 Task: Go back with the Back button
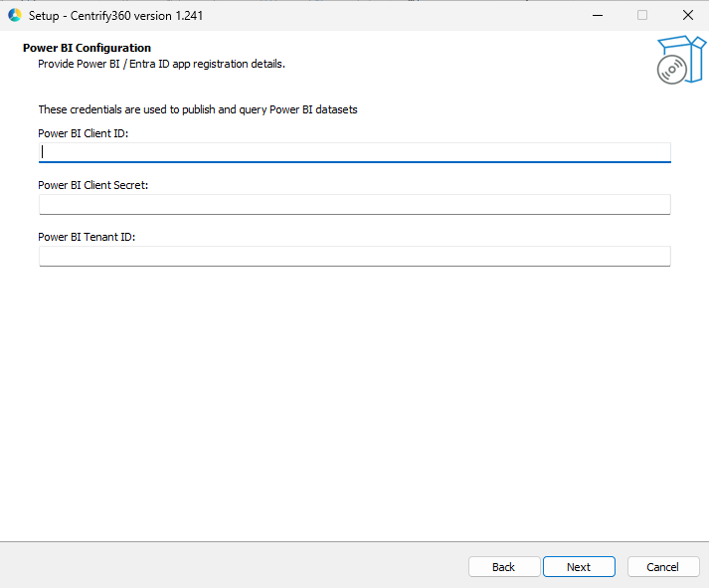click(504, 567)
